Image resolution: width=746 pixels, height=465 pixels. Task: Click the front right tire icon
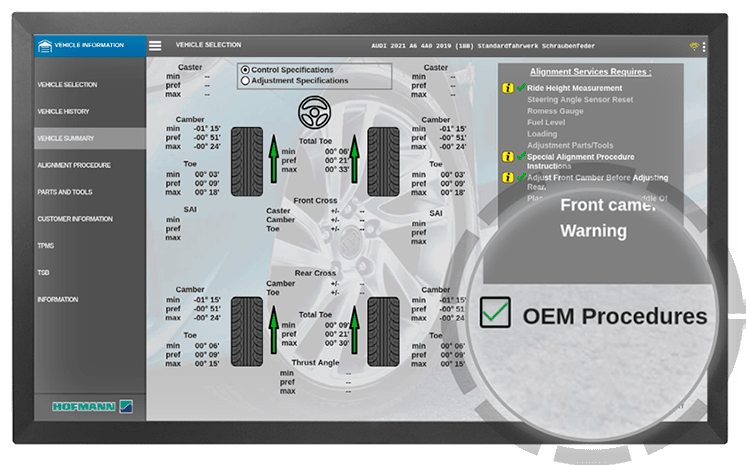coord(383,162)
